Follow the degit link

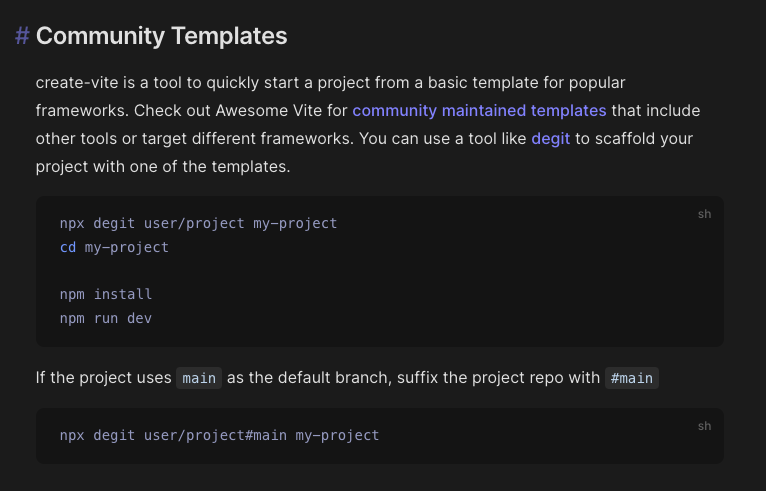(x=550, y=138)
